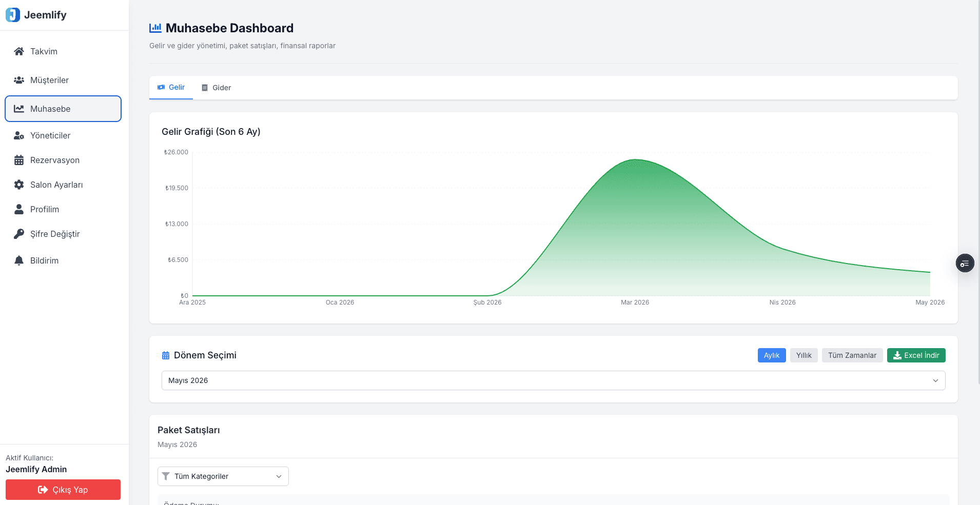Click the Mar 2026 peak on chart
This screenshot has height=505, width=980.
(x=635, y=159)
